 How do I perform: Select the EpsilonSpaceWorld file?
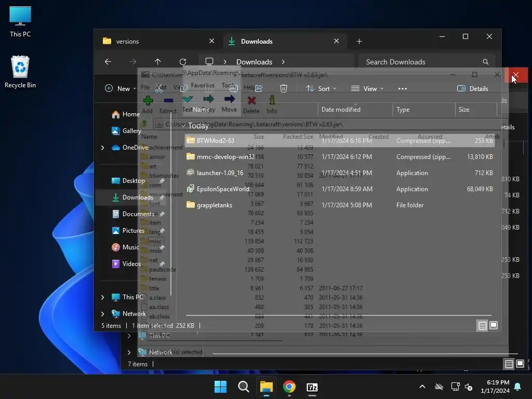339,189
